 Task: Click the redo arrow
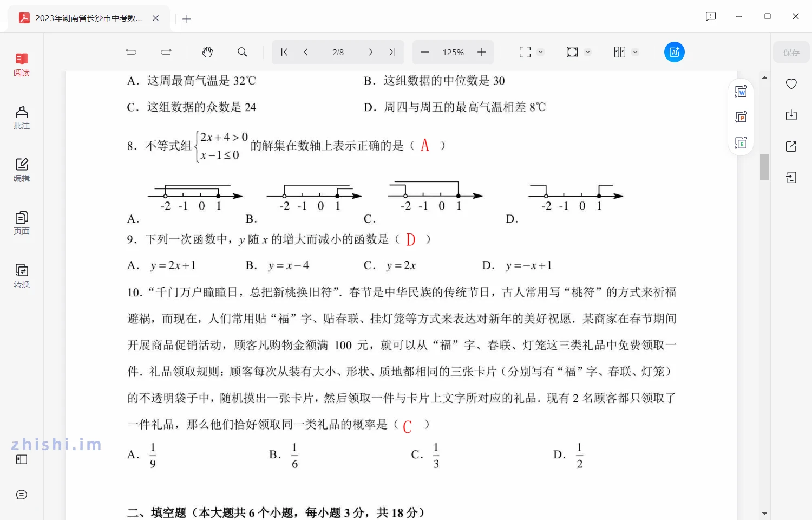(x=166, y=52)
